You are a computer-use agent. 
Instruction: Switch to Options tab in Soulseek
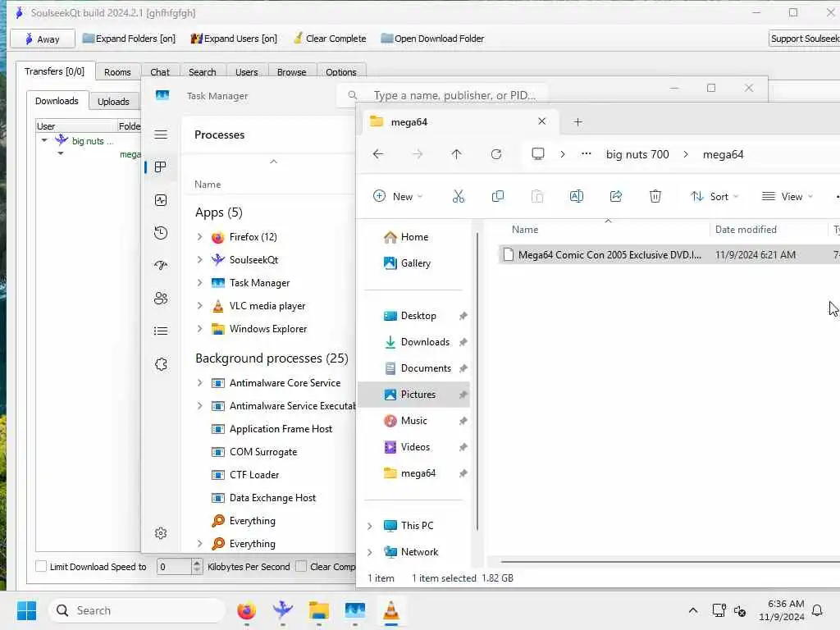(340, 72)
